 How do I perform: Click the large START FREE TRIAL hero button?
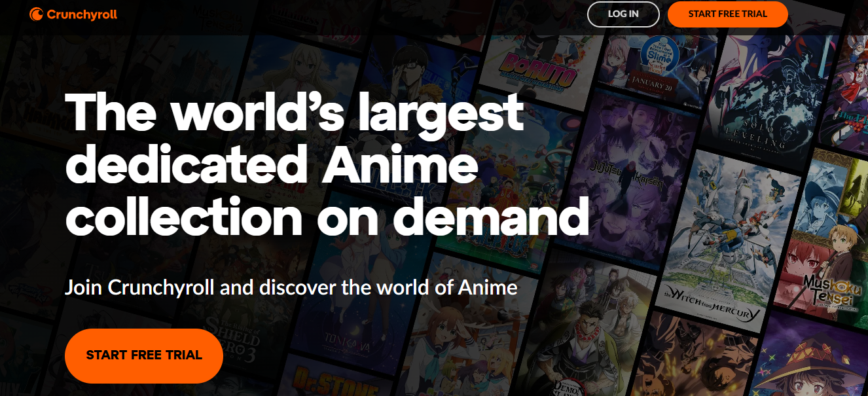coord(144,355)
